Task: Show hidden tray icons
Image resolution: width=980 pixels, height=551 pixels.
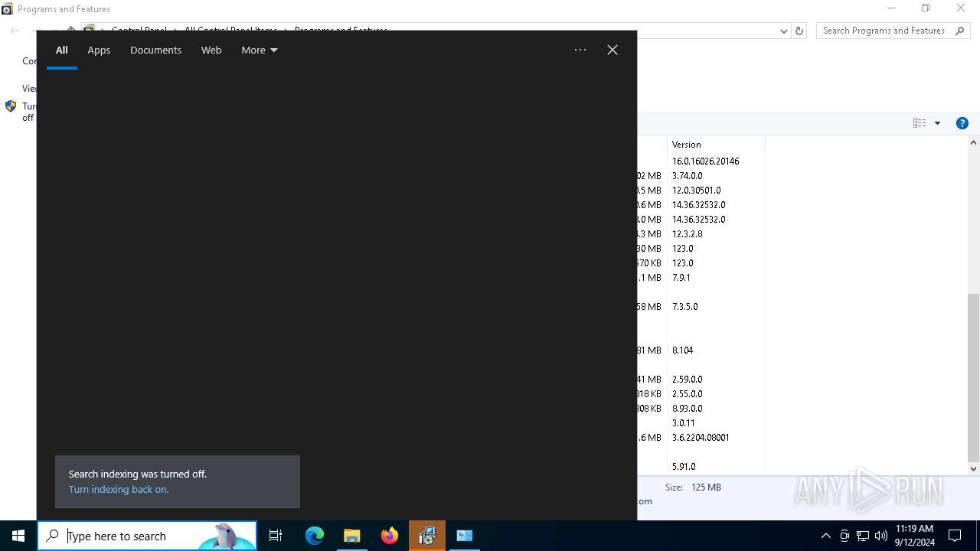Action: [x=825, y=536]
